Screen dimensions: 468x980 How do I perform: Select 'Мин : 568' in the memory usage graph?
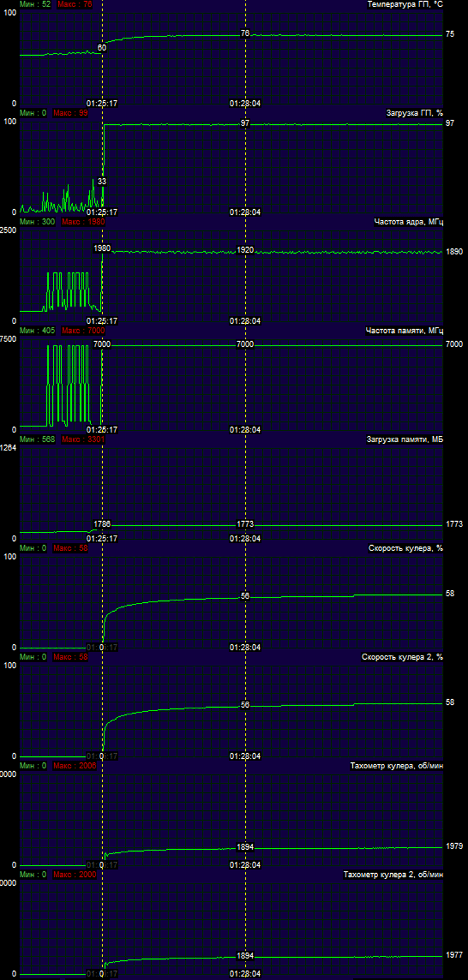click(37, 440)
